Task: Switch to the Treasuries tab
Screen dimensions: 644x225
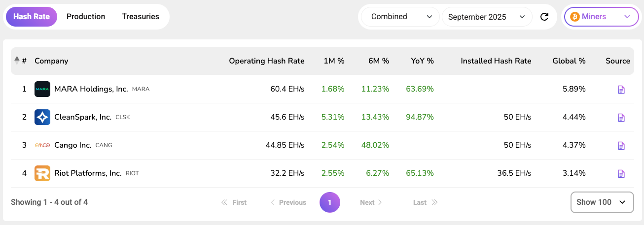Action: coord(141,17)
